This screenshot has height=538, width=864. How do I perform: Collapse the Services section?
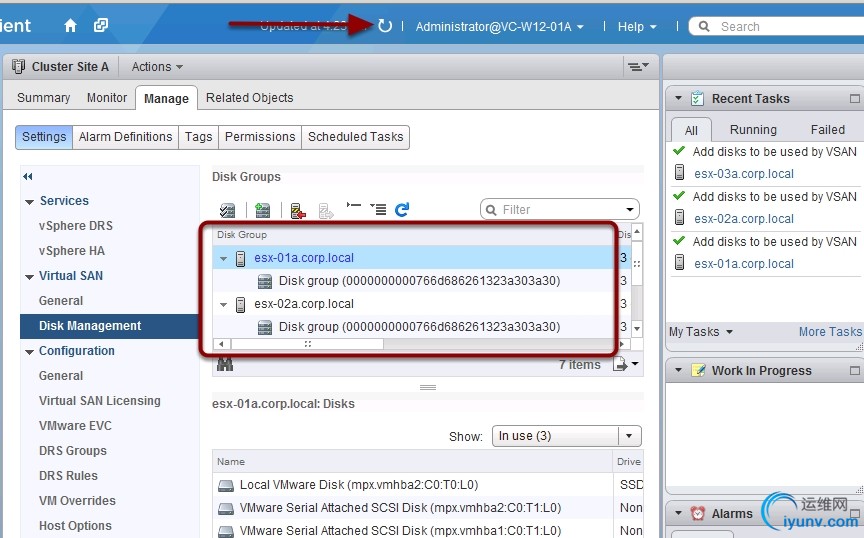point(29,202)
